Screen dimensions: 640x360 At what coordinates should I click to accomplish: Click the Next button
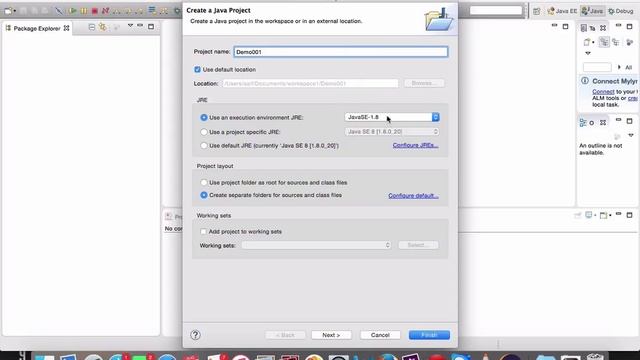[331, 335]
